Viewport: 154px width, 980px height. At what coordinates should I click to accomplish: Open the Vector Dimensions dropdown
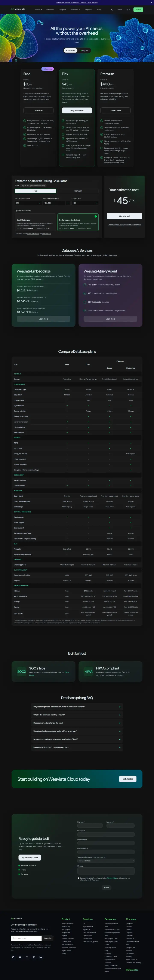tap(28, 203)
